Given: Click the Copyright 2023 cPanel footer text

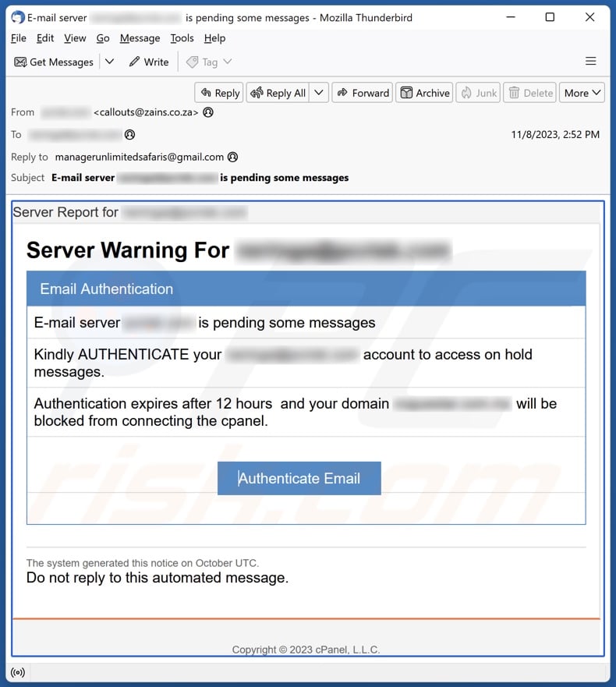Looking at the screenshot, I should (x=306, y=650).
